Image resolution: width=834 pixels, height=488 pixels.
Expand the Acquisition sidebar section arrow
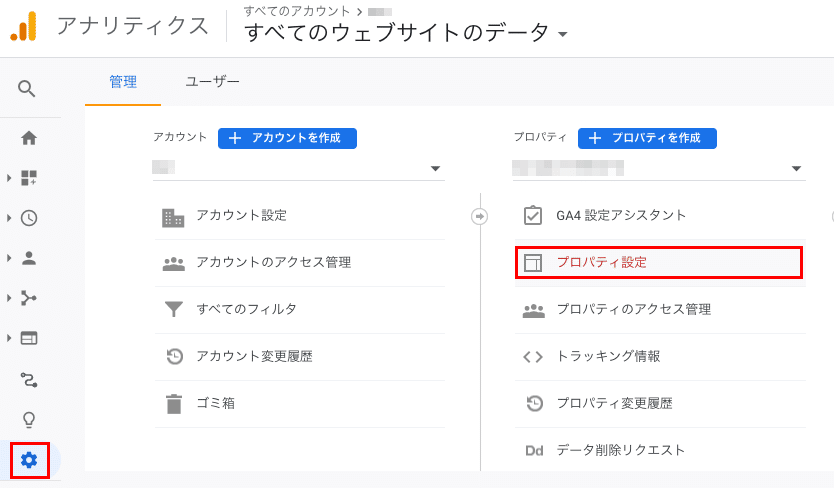pos(9,298)
